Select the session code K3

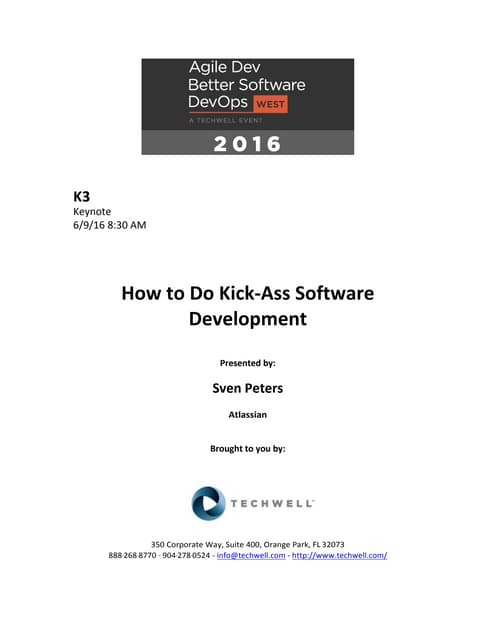[82, 197]
